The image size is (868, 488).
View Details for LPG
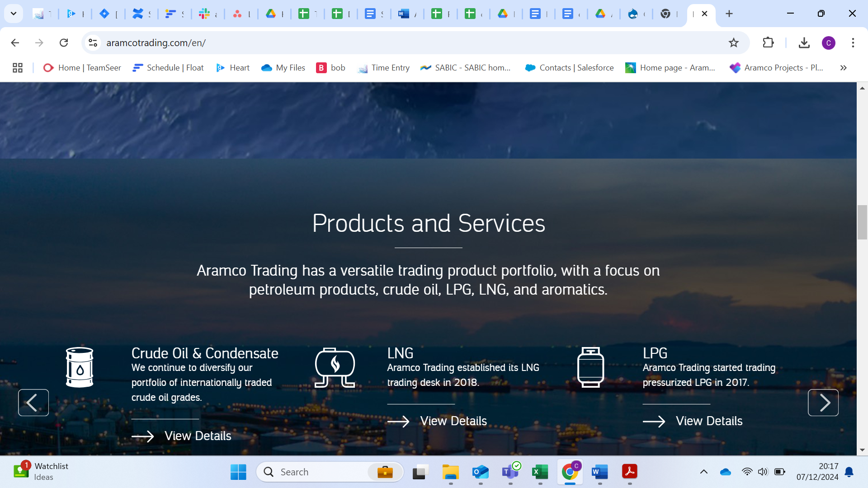(693, 421)
